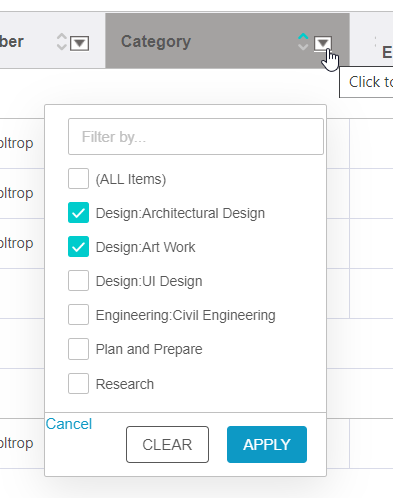Click the Cancel link
Image resolution: width=393 pixels, height=498 pixels.
[x=69, y=424]
